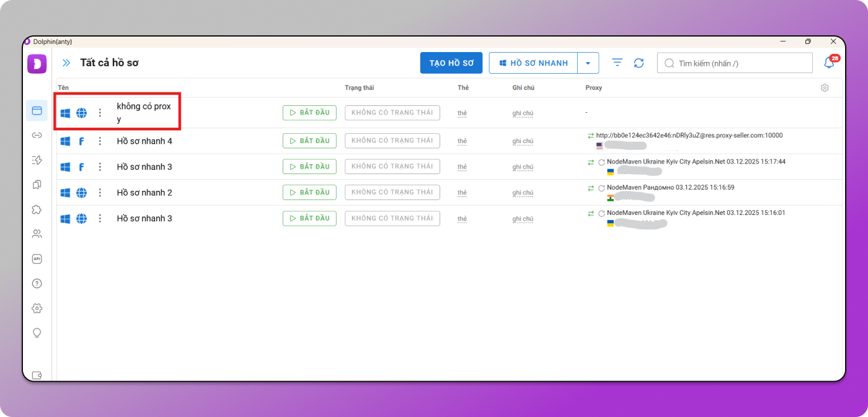Viewport: 868px width, 417px height.
Task: Open KHÔNG CÓ TRẠNG THÁI status for Hồ sơ nhanh 2
Action: 392,192
